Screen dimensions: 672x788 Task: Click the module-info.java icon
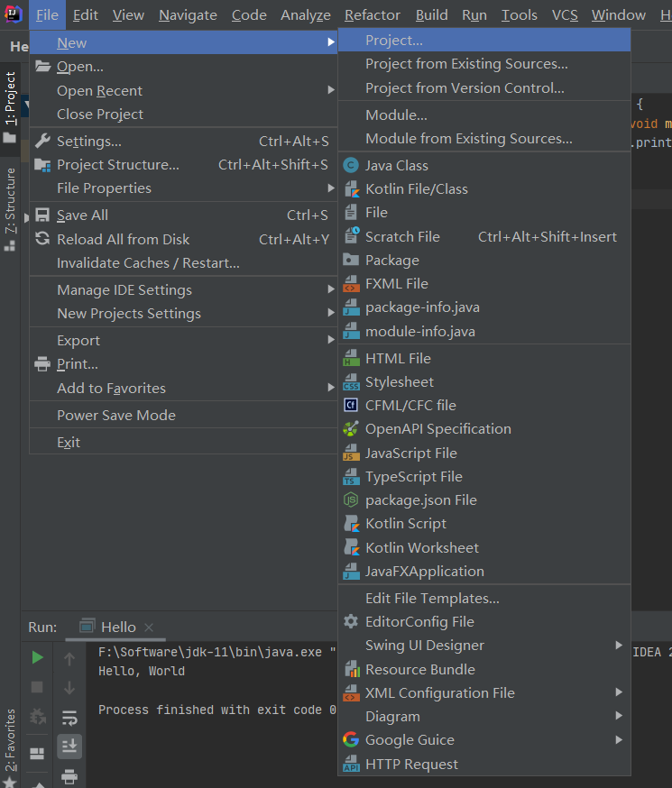(x=351, y=331)
